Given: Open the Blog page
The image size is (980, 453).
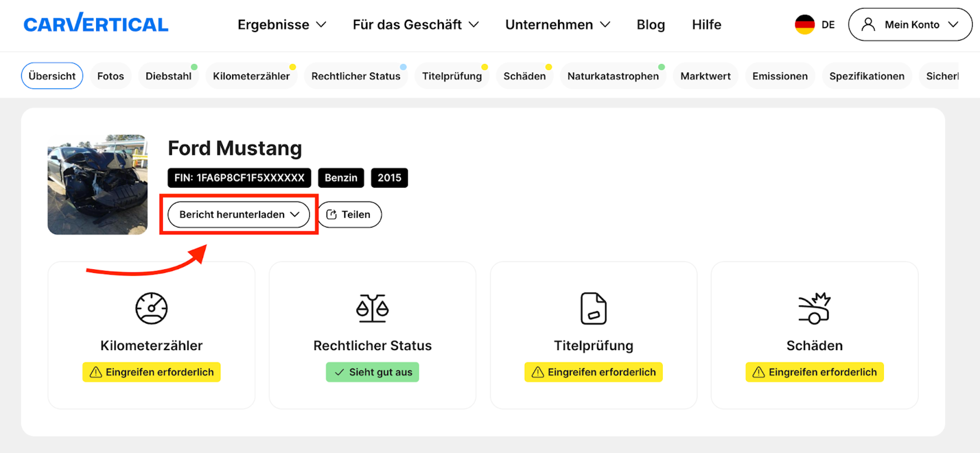Looking at the screenshot, I should click(x=651, y=25).
